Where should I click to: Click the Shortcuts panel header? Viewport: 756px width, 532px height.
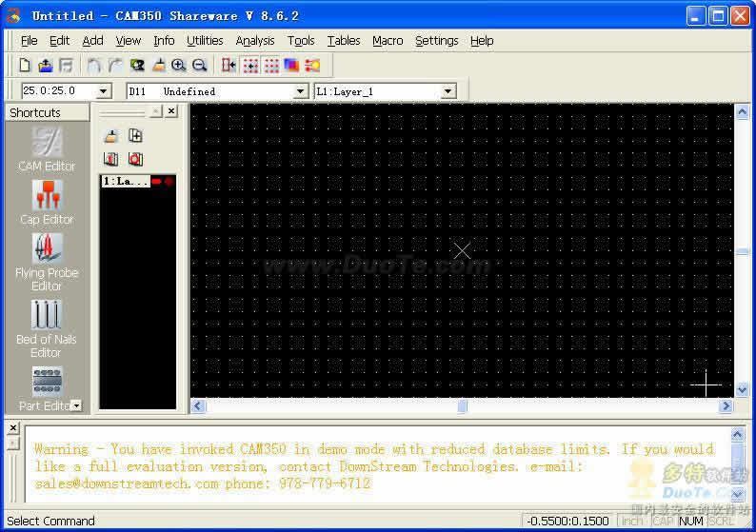pos(48,112)
